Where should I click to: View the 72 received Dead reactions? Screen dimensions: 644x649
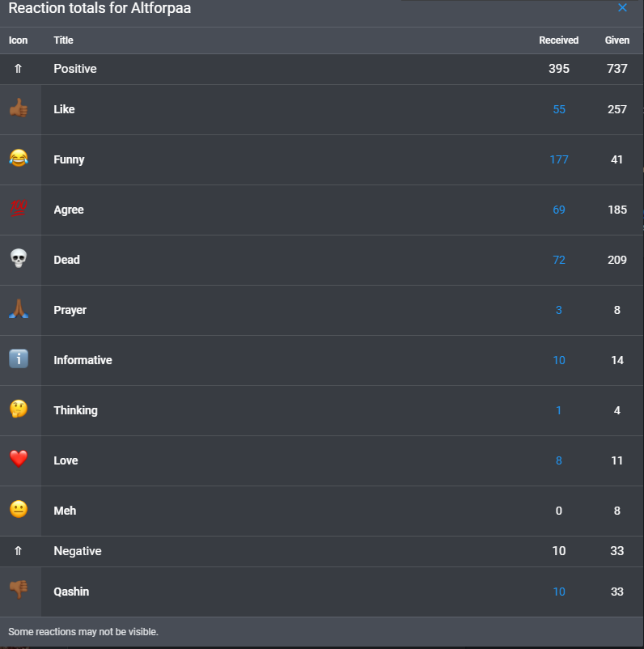tap(559, 260)
